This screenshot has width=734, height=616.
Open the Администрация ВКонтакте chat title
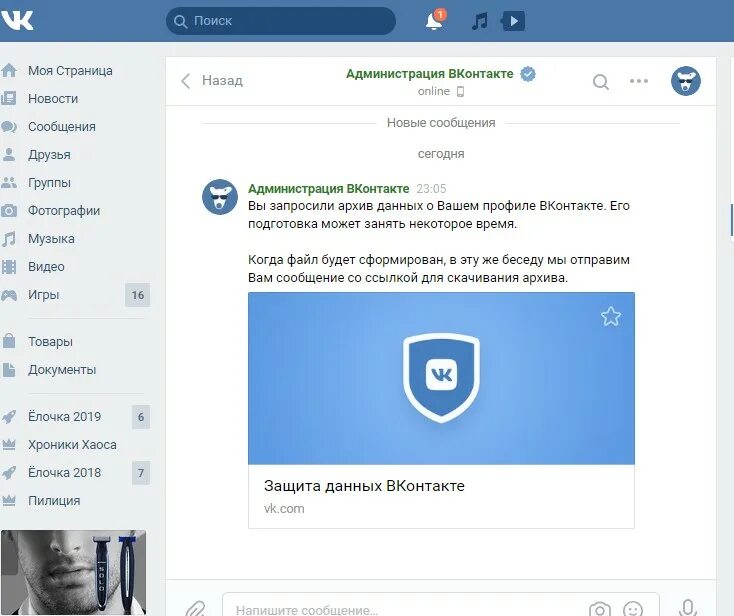[430, 74]
